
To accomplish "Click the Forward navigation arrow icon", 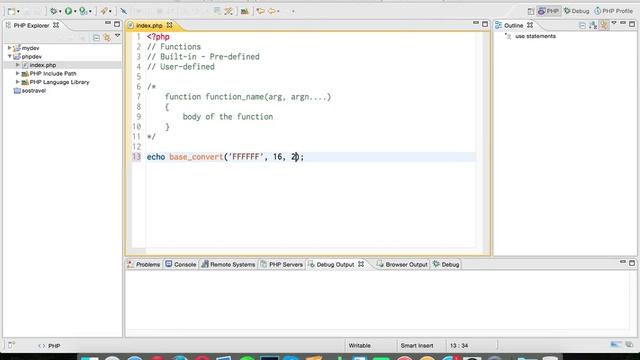I will tap(272, 11).
